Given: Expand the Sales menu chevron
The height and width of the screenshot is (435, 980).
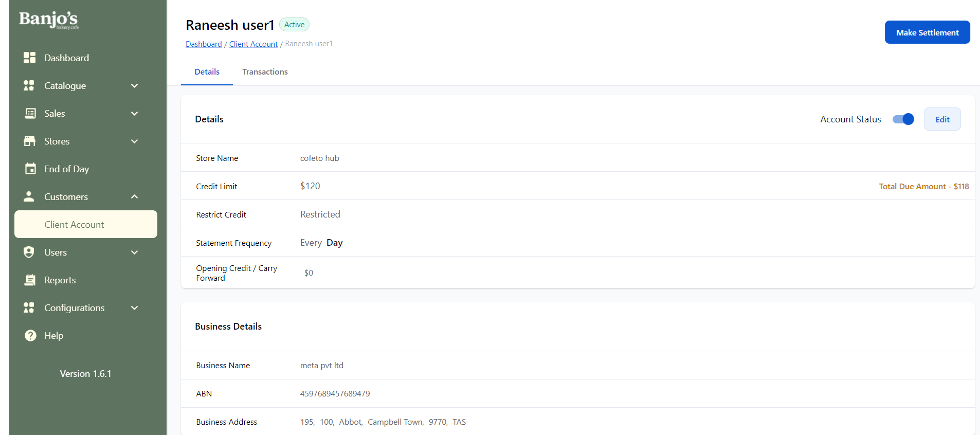Looking at the screenshot, I should 135,114.
